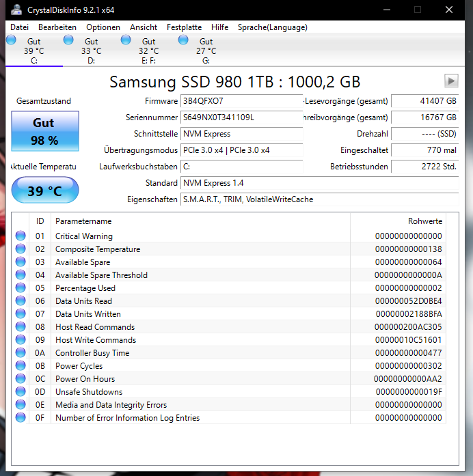
Task: Click the total reads value 41407 GB
Action: 425,101
